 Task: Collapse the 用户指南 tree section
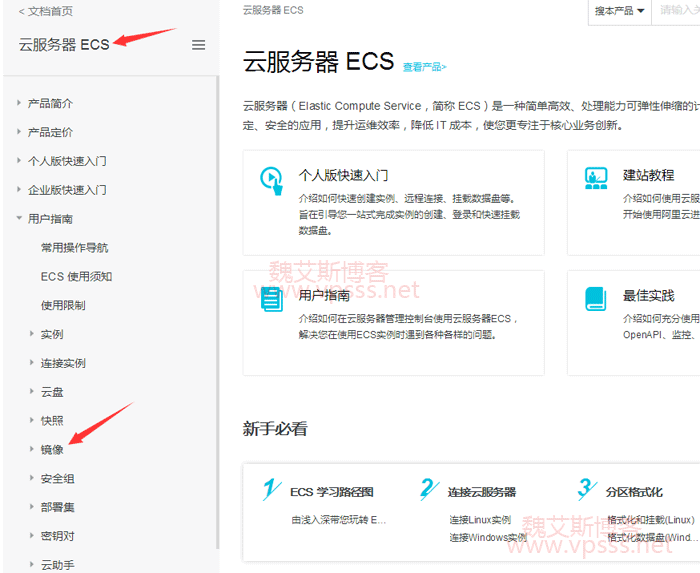click(x=19, y=218)
